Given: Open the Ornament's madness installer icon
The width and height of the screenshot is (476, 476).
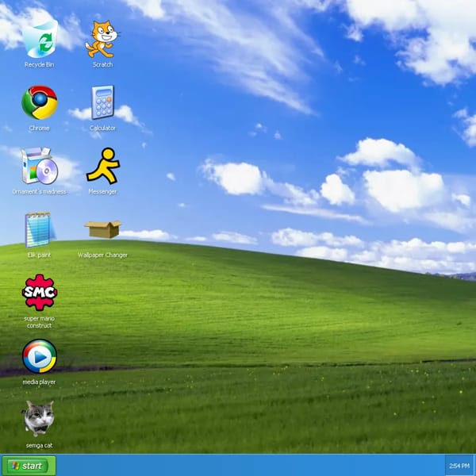Looking at the screenshot, I should point(40,166).
